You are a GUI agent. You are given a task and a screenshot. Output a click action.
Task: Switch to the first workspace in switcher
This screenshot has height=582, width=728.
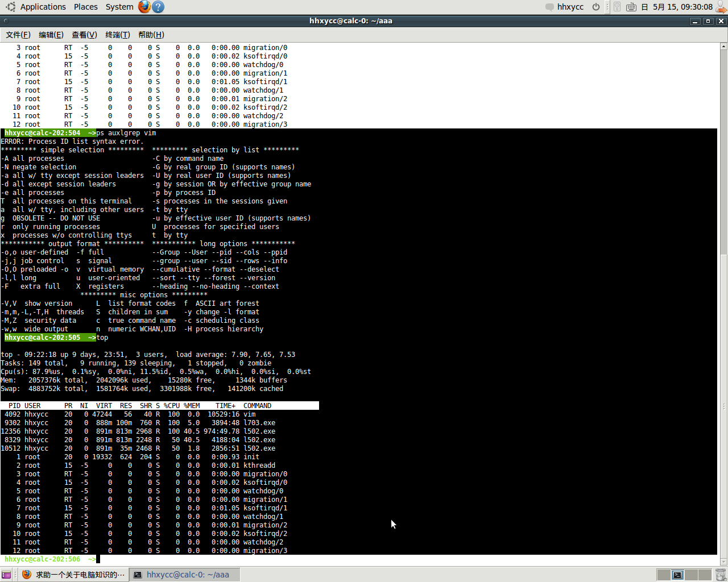[x=663, y=575]
